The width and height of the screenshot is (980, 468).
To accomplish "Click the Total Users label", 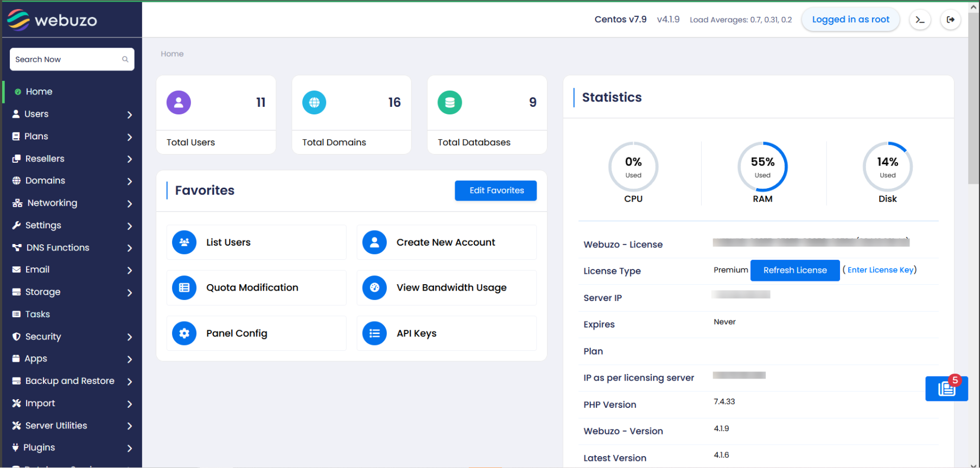I will pos(190,142).
